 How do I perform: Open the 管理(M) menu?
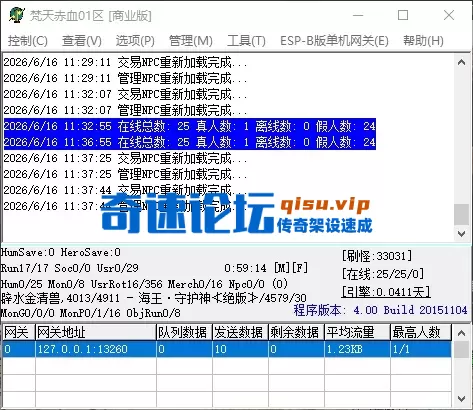(191, 41)
